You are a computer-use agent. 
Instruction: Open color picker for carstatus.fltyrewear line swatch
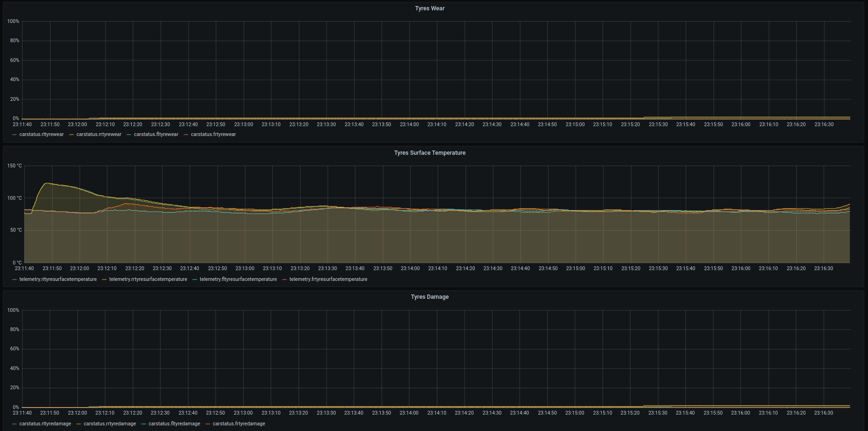pos(129,135)
